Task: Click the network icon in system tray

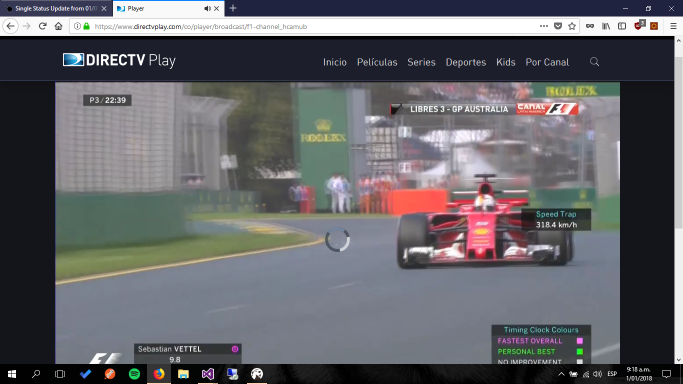Action: 586,374
